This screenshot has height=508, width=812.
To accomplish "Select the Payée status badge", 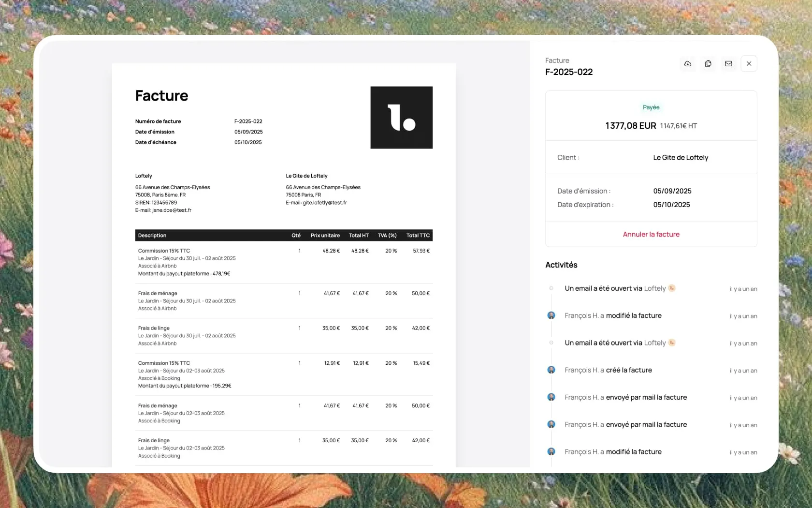I will (x=651, y=107).
